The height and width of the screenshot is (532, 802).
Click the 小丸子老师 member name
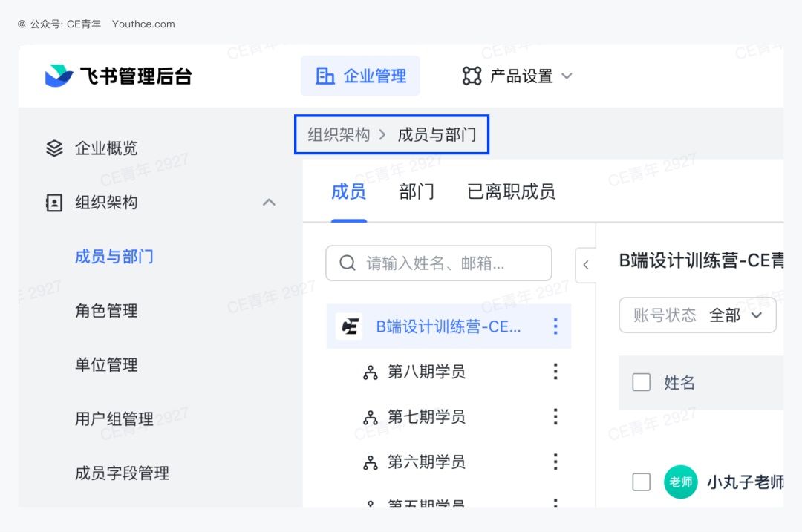pyautogui.click(x=746, y=482)
